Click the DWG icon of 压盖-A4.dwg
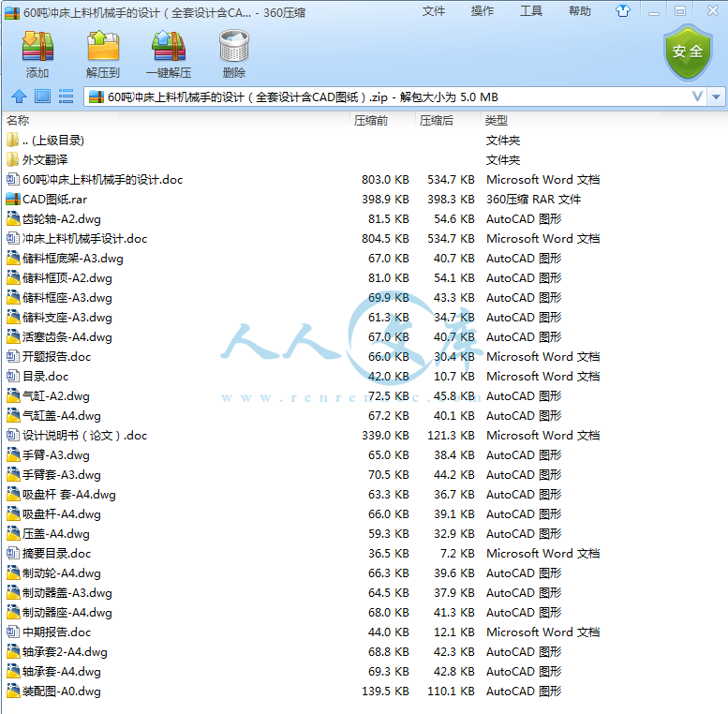The width and height of the screenshot is (728, 714). point(13,534)
